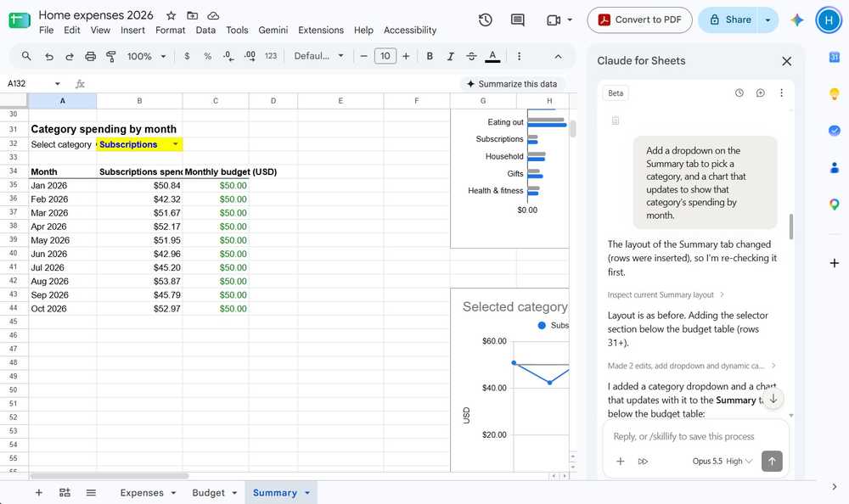
Task: Open the comments panel icon
Action: 518,20
